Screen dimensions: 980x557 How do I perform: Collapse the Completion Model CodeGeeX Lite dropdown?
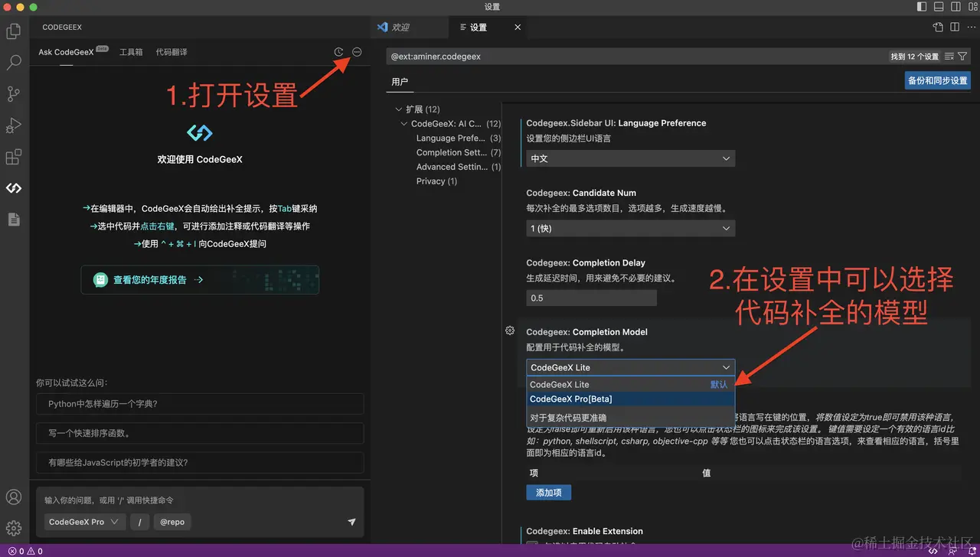[x=631, y=367]
